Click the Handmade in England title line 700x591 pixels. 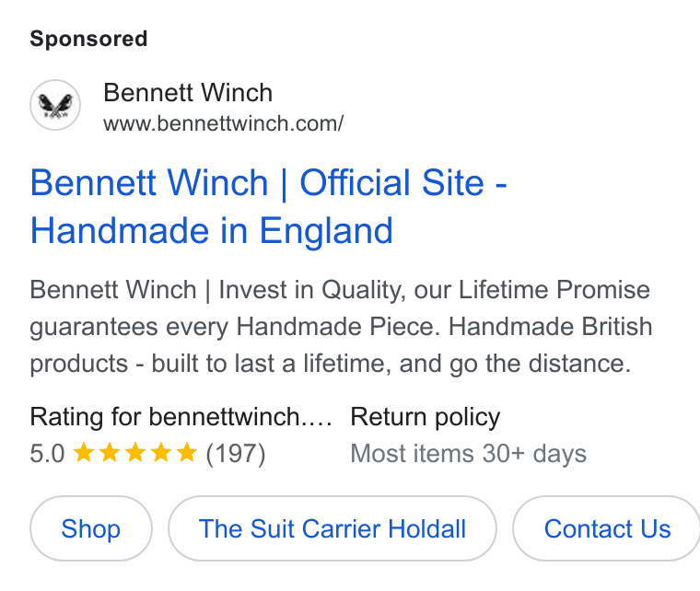(211, 231)
